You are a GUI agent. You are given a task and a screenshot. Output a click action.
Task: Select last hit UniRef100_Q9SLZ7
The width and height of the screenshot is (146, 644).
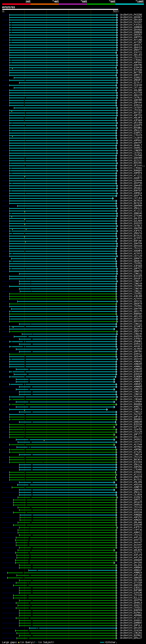tap(131, 638)
